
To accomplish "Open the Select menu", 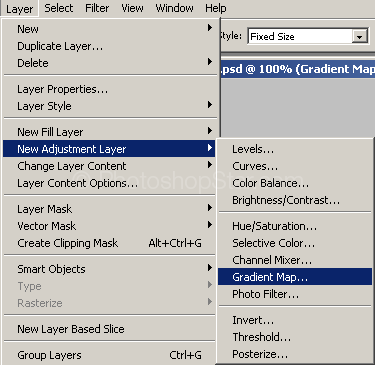I will (x=59, y=8).
